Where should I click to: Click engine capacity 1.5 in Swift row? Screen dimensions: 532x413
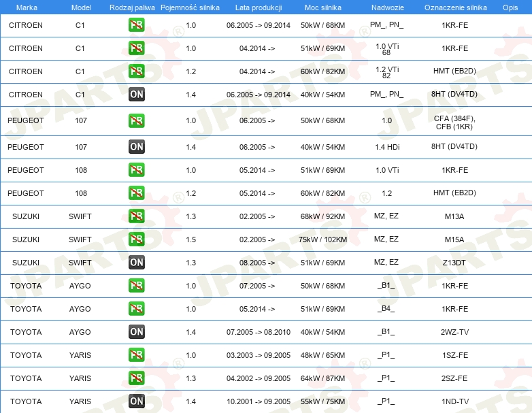[x=191, y=239]
